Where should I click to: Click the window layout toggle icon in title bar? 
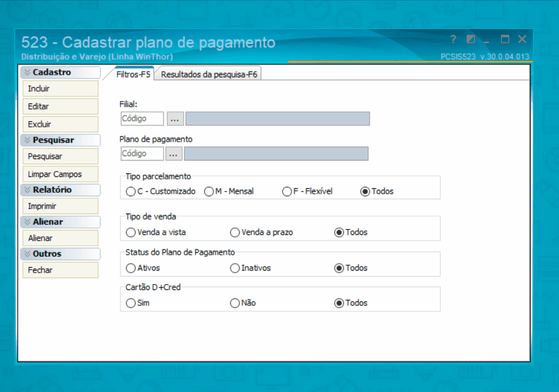(x=471, y=39)
